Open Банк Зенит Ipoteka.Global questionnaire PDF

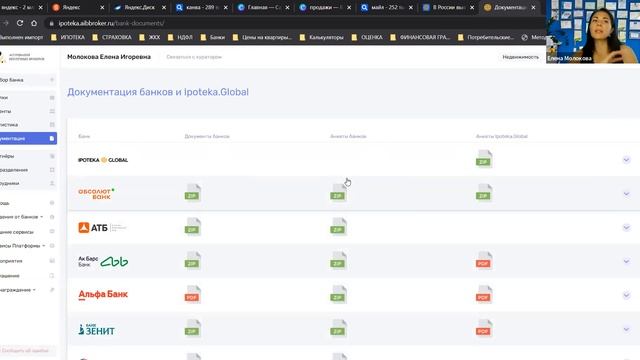484,328
